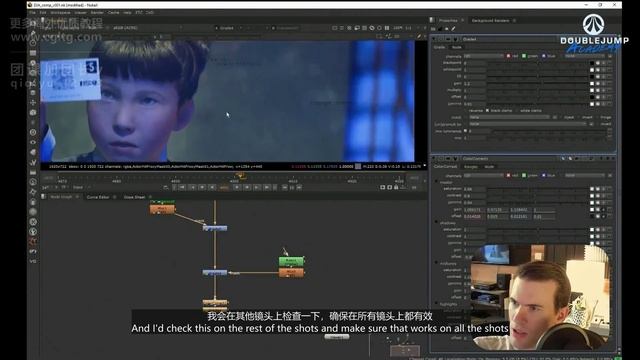
Task: Switch to Background Renders tab
Action: point(490,20)
